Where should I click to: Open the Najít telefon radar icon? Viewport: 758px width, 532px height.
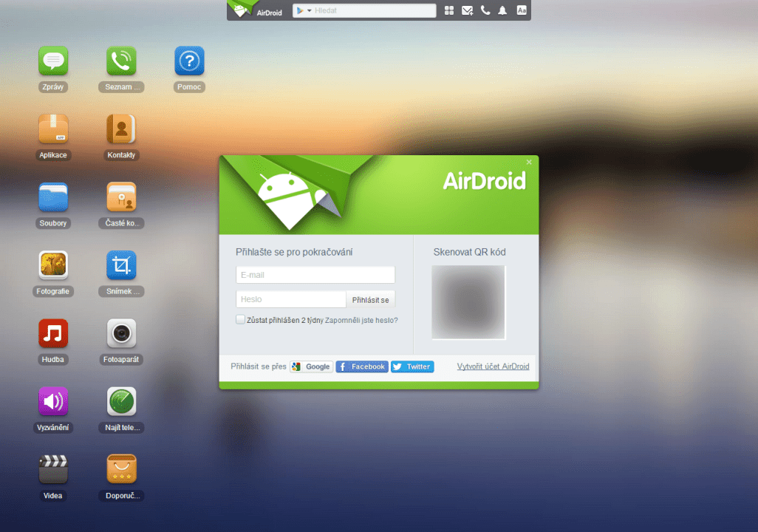[121, 401]
